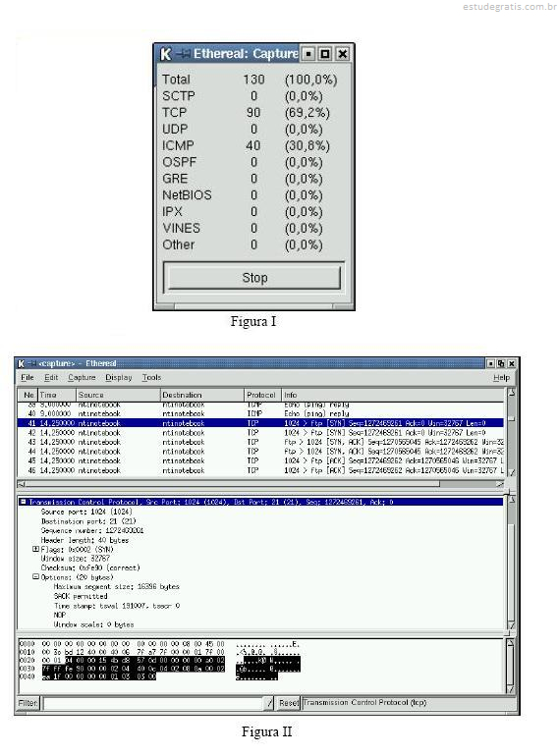
Task: Click the pin icon in Ethereal Capture title bar
Action: coord(183,54)
